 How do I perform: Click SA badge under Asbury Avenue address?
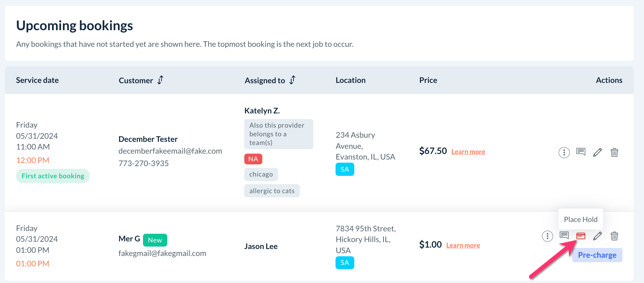(x=345, y=169)
